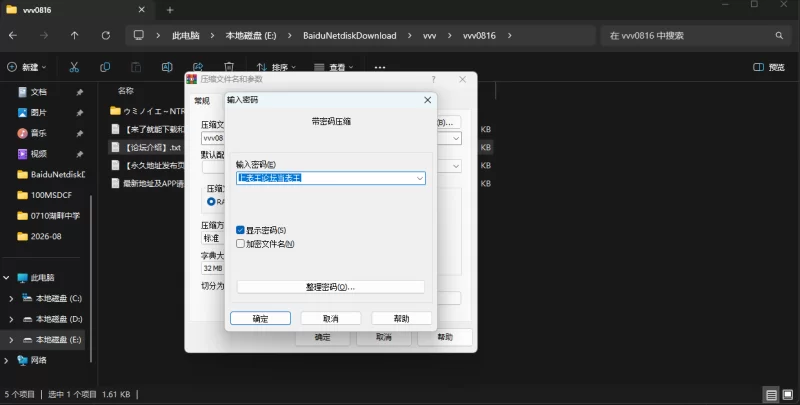Open 视频 in the sidebar quick access

[x=39, y=154]
